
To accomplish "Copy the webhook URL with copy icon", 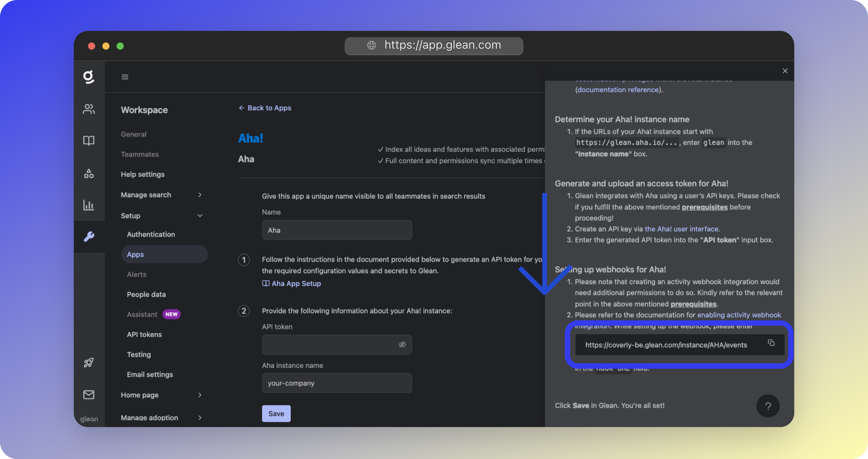I will click(x=771, y=343).
